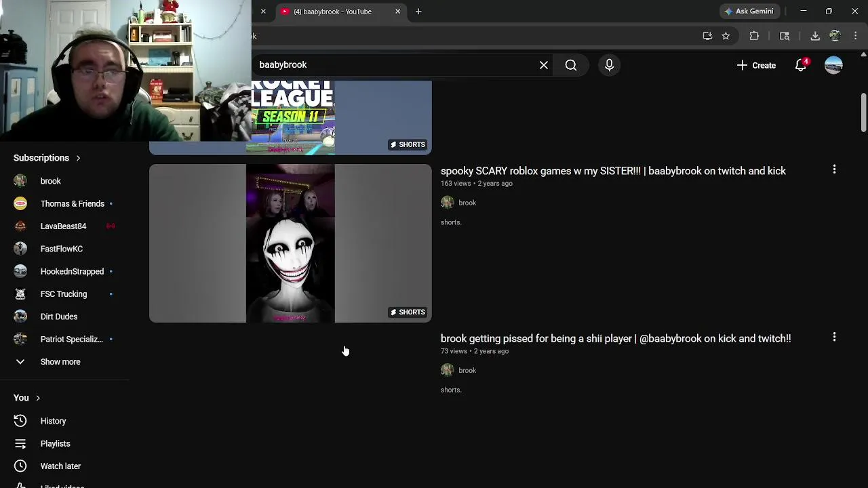
Task: Click brook avatar under getting pissed video
Action: click(x=448, y=370)
